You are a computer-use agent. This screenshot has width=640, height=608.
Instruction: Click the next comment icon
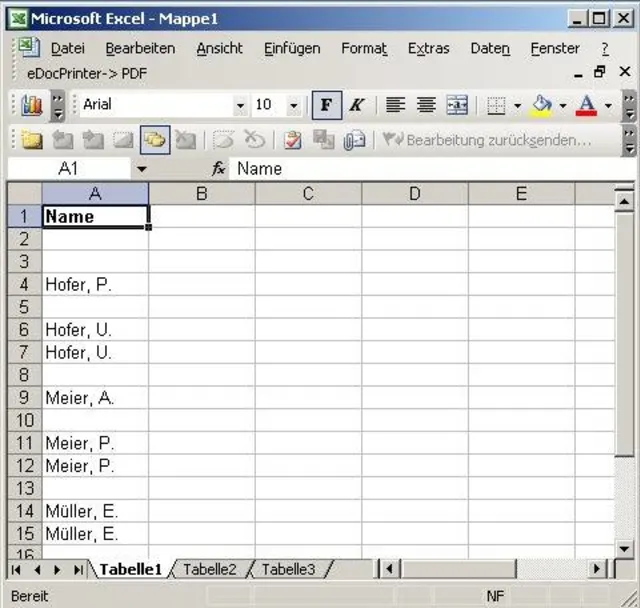[x=93, y=140]
